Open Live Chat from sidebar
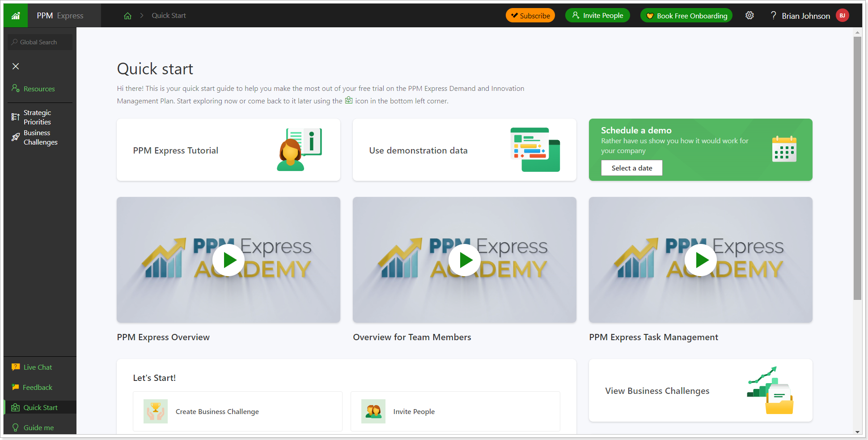The width and height of the screenshot is (868, 440). click(x=40, y=367)
